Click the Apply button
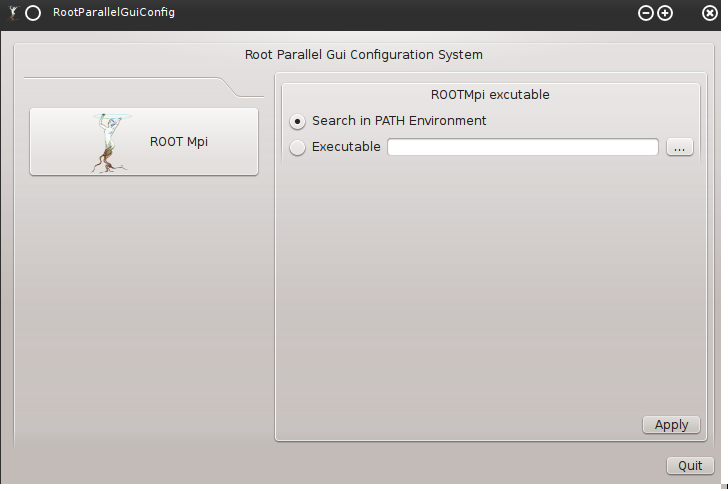 [671, 425]
